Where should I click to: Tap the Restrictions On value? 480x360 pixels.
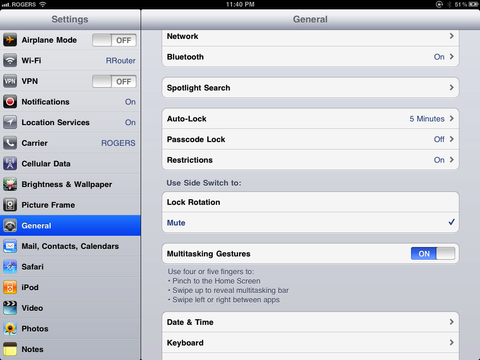pos(439,160)
